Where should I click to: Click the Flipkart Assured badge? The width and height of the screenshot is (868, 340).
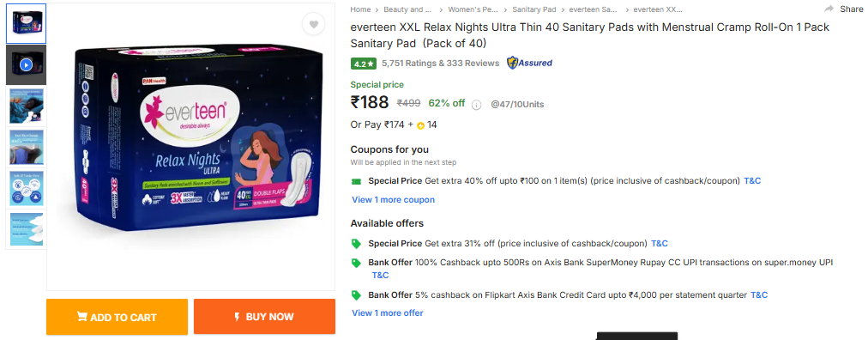[530, 64]
